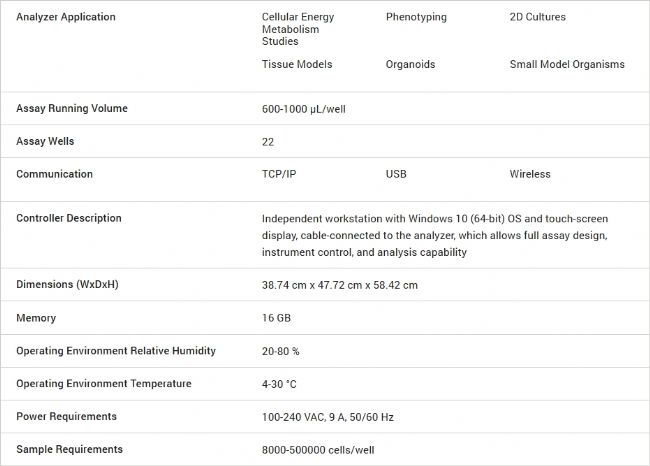Select the Organoids application entry
650x466 pixels.
tap(410, 64)
